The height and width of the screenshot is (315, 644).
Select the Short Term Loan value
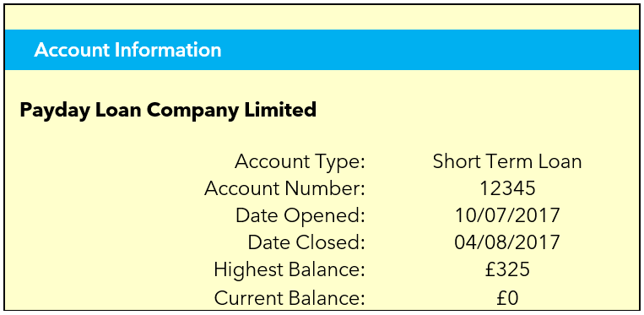(x=507, y=161)
